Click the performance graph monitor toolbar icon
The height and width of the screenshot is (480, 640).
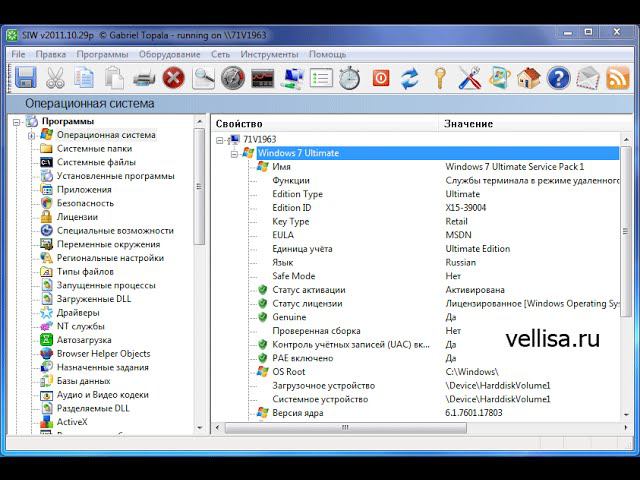pyautogui.click(x=262, y=78)
